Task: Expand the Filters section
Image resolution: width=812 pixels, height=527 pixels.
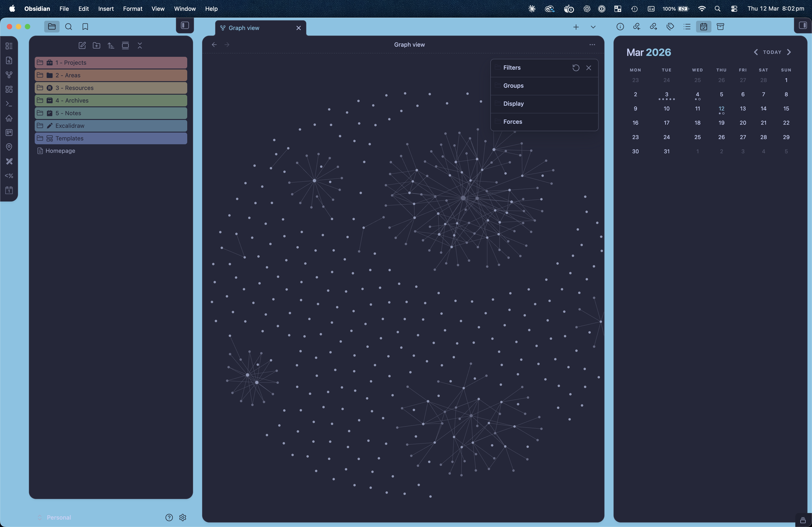Action: [x=512, y=68]
